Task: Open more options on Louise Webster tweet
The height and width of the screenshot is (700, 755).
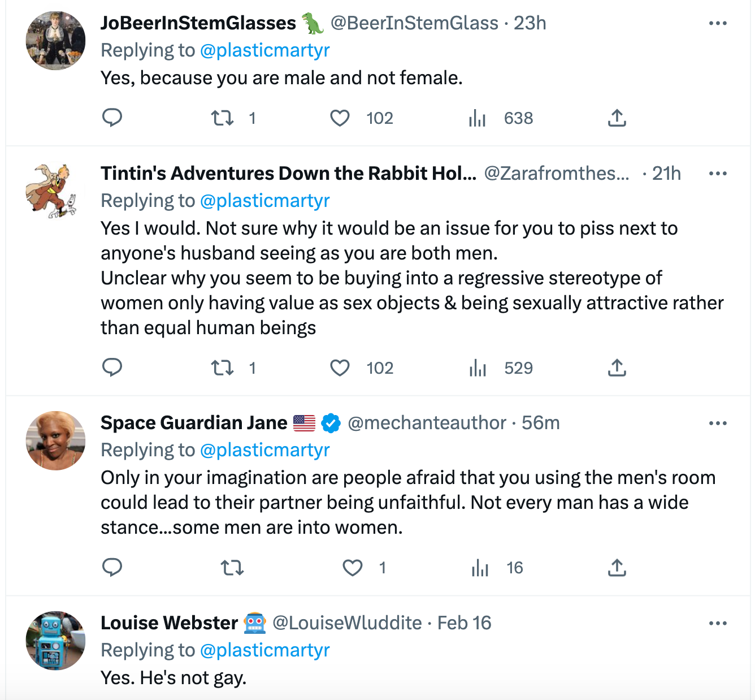Action: click(718, 623)
